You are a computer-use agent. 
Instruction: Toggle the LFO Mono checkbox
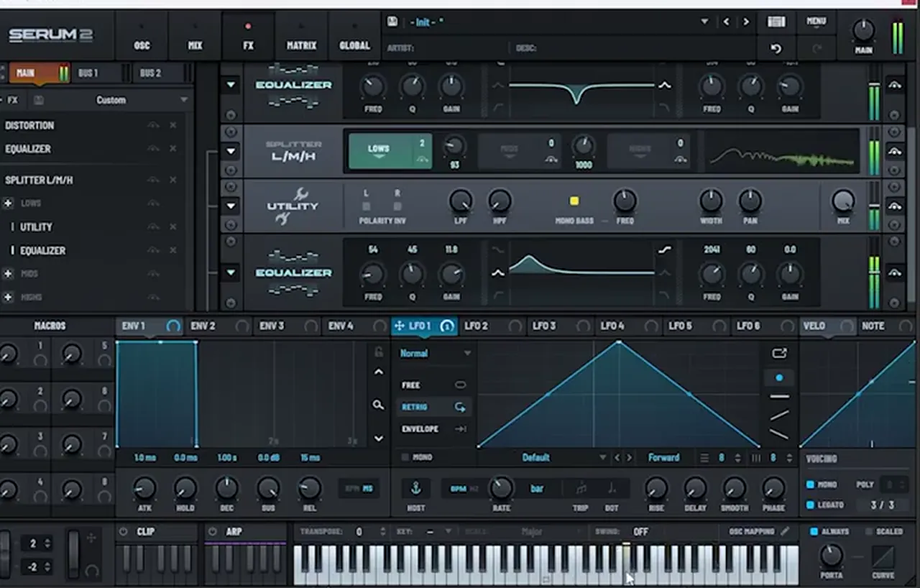point(405,457)
